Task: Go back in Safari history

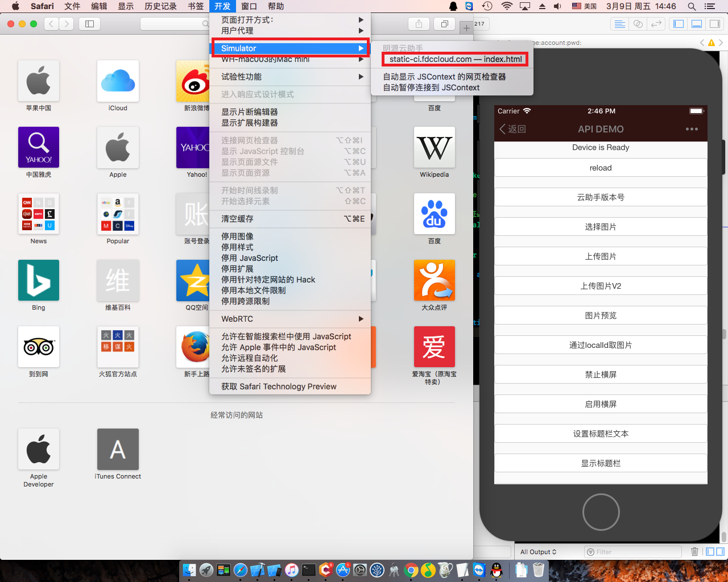Action: pos(52,24)
